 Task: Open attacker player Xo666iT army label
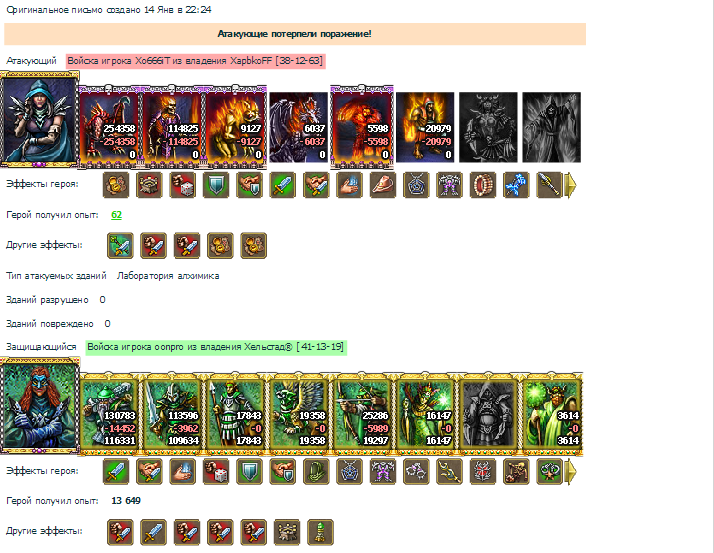coord(195,61)
